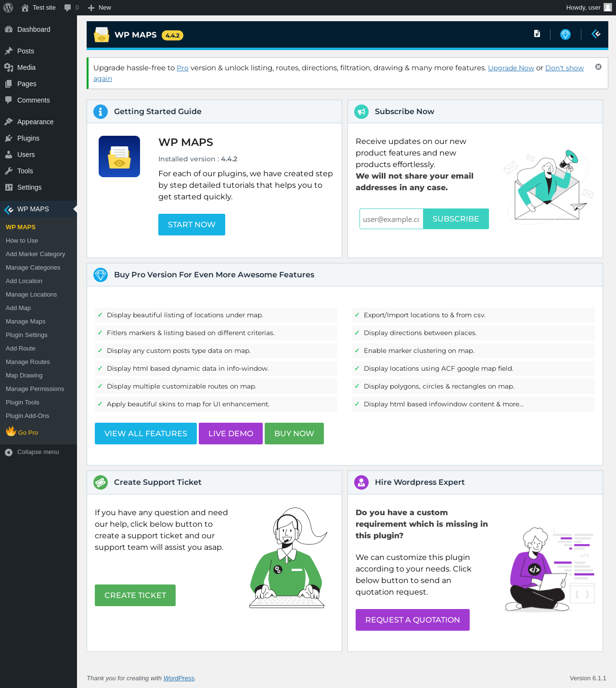
Task: Open Users menu in sidebar
Action: coord(38,155)
